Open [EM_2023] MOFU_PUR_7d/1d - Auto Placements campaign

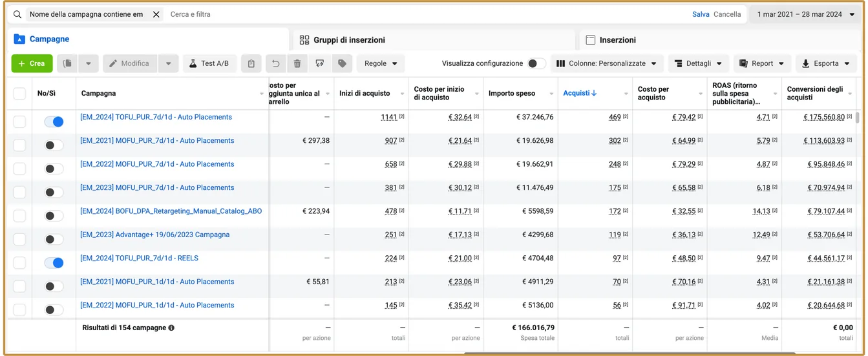[x=157, y=188]
